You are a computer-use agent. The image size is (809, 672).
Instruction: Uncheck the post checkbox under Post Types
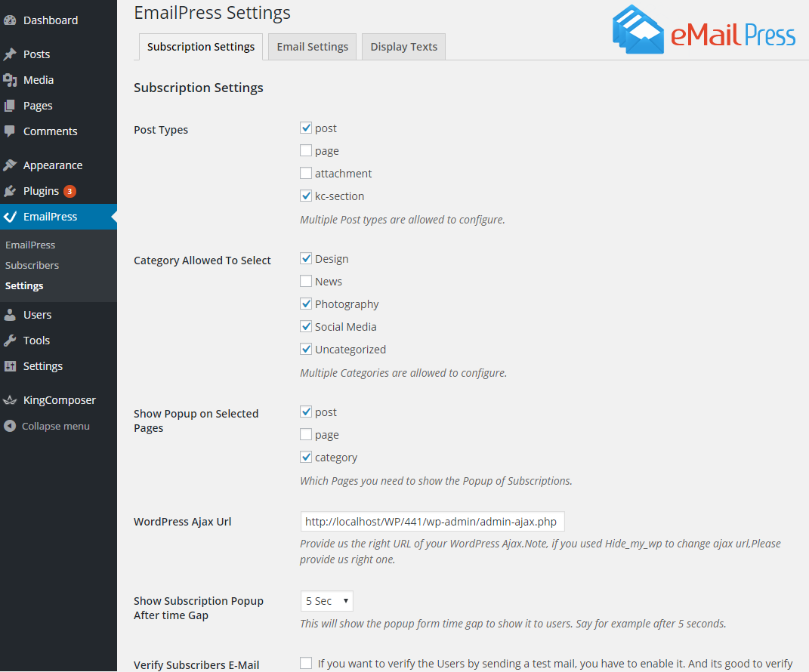click(306, 128)
